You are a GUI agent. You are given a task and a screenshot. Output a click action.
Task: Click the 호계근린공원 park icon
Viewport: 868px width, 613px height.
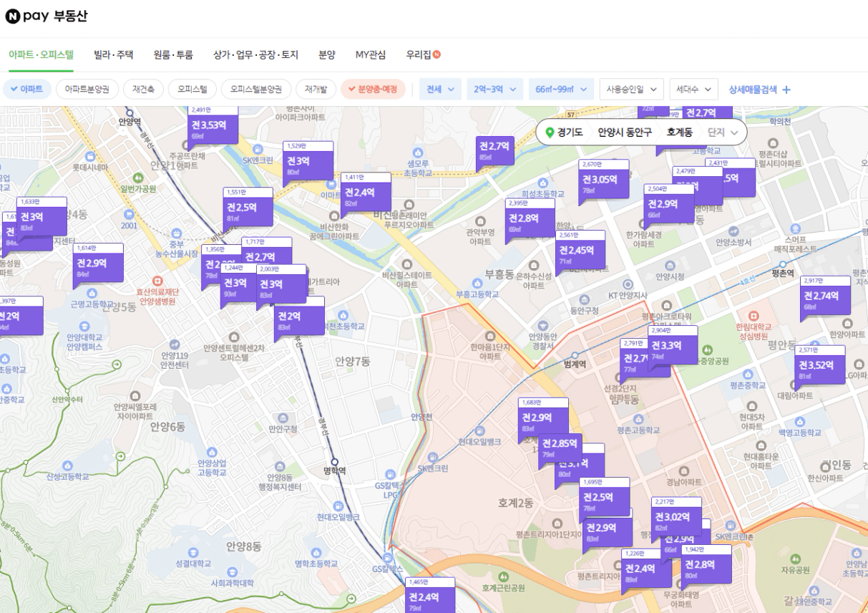(x=502, y=576)
